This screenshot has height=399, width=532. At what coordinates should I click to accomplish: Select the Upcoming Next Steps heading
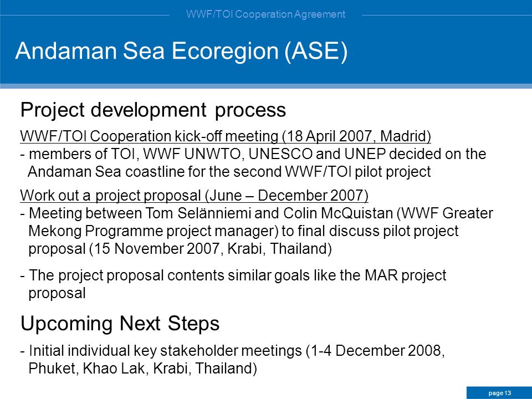click(x=120, y=323)
